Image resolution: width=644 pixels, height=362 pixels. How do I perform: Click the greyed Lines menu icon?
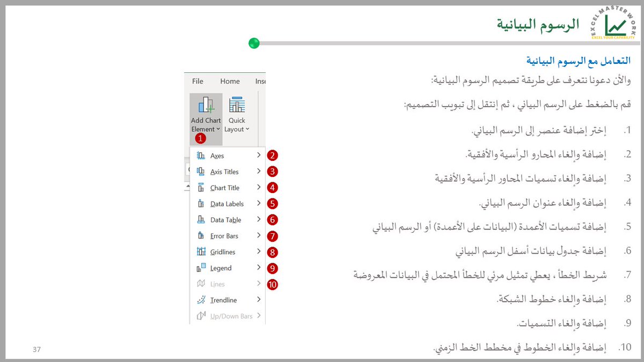(x=201, y=284)
